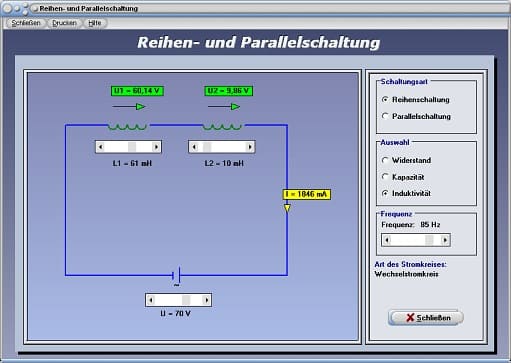Click the second inductor coil symbol
511x363 pixels.
tap(222, 127)
